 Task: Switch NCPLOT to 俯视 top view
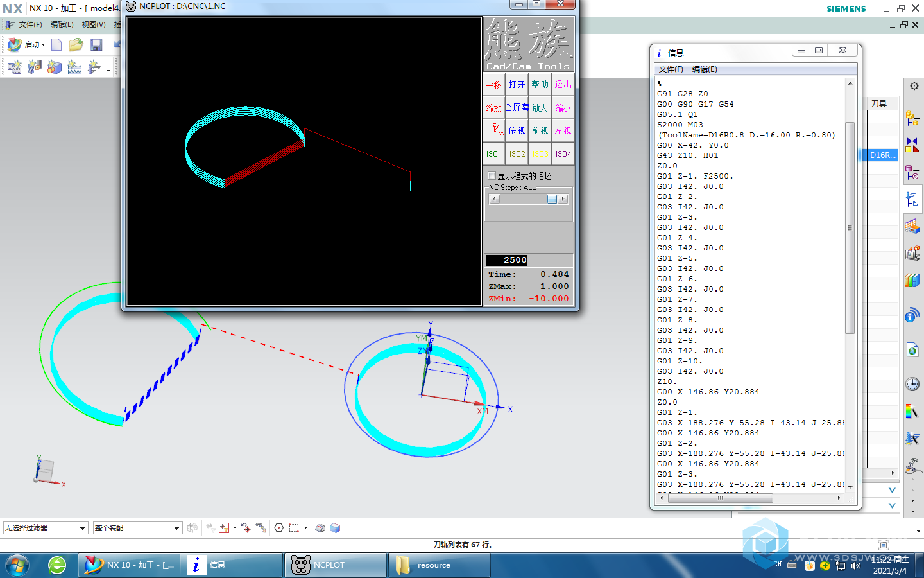[517, 130]
